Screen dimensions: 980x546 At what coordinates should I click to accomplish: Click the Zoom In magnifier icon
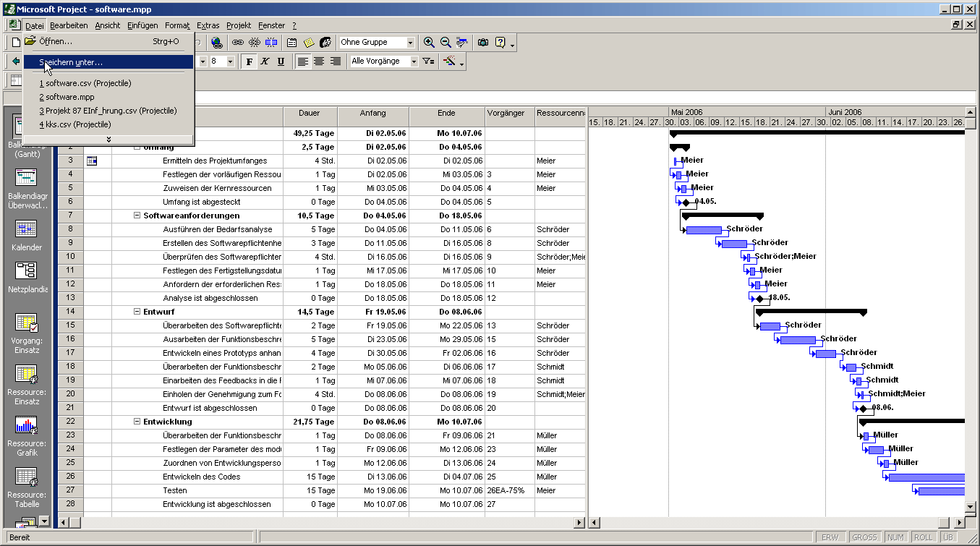coord(430,43)
